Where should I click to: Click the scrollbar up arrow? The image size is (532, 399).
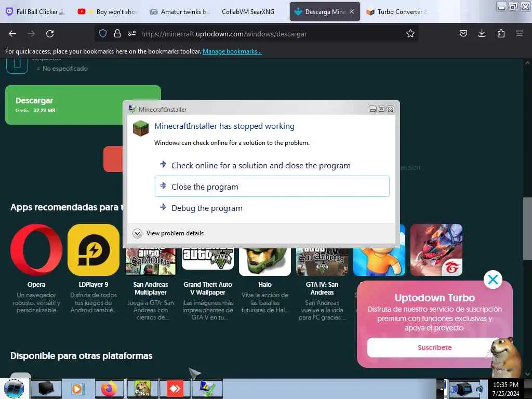click(527, 63)
